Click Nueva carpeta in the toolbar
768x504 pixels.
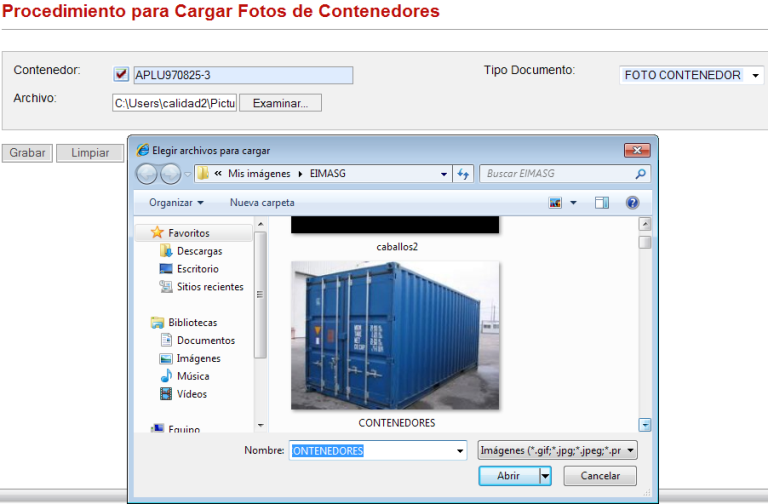tap(262, 203)
